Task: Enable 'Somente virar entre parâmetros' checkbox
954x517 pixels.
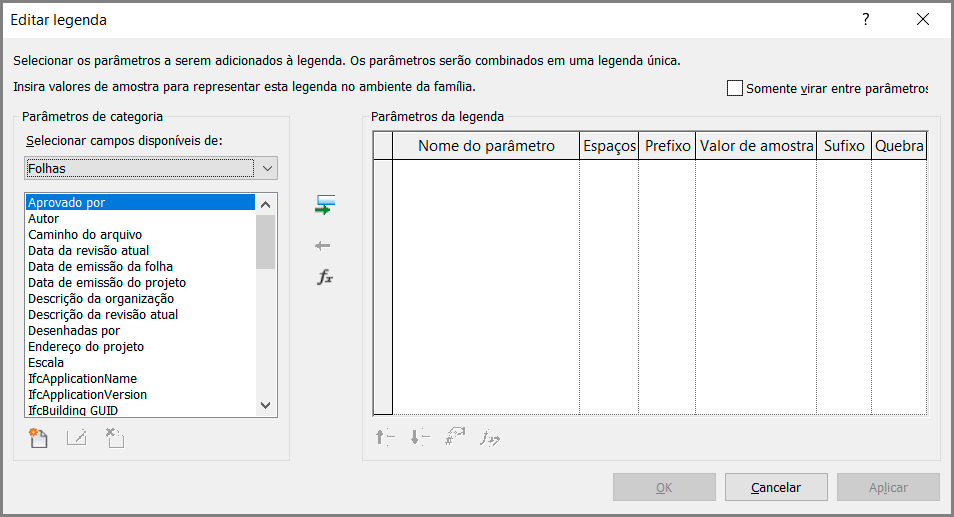Action: pyautogui.click(x=736, y=88)
